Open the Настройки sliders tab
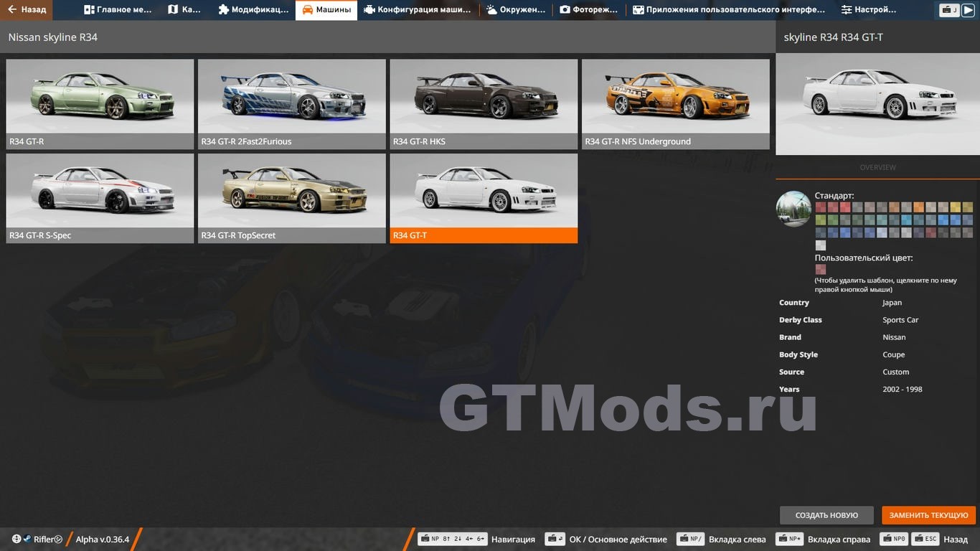 (x=869, y=10)
